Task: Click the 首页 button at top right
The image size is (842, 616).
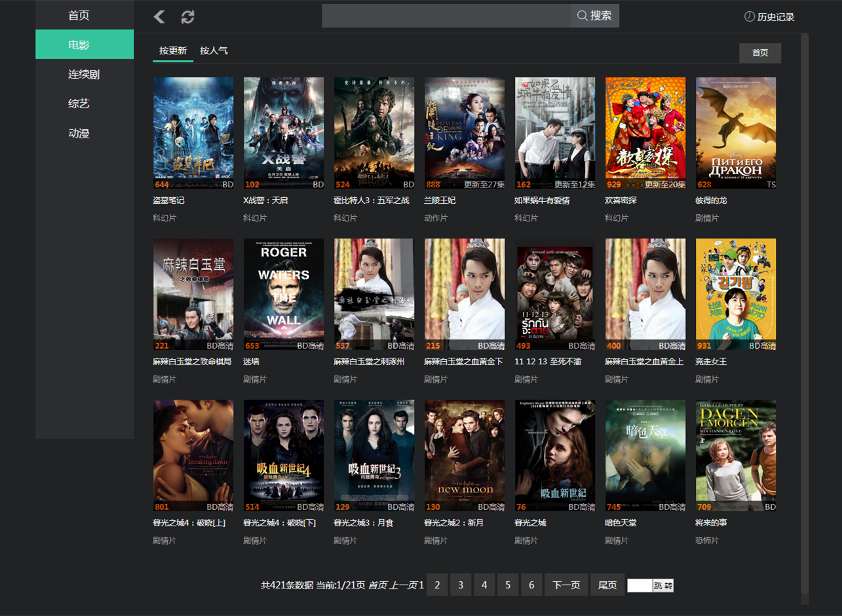Action: click(760, 53)
